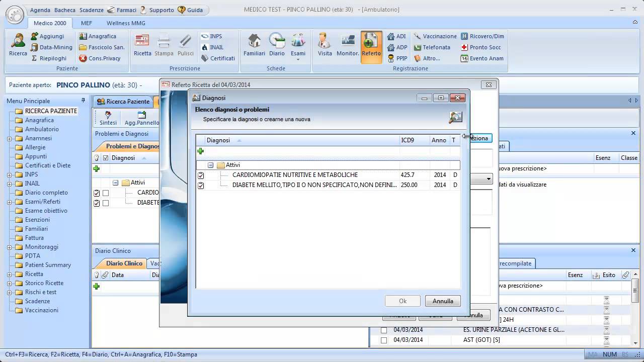Open the Diario scheda
The height and width of the screenshot is (362, 644).
[277, 45]
